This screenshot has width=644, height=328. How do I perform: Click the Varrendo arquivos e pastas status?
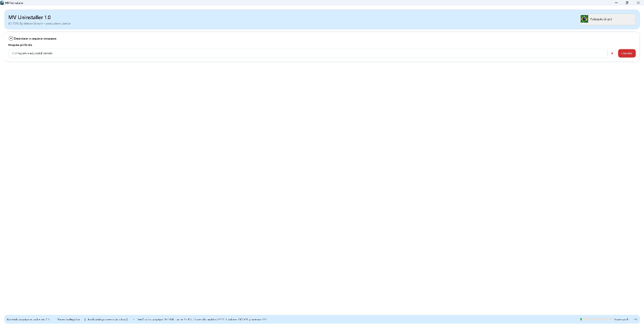pyautogui.click(x=28, y=320)
